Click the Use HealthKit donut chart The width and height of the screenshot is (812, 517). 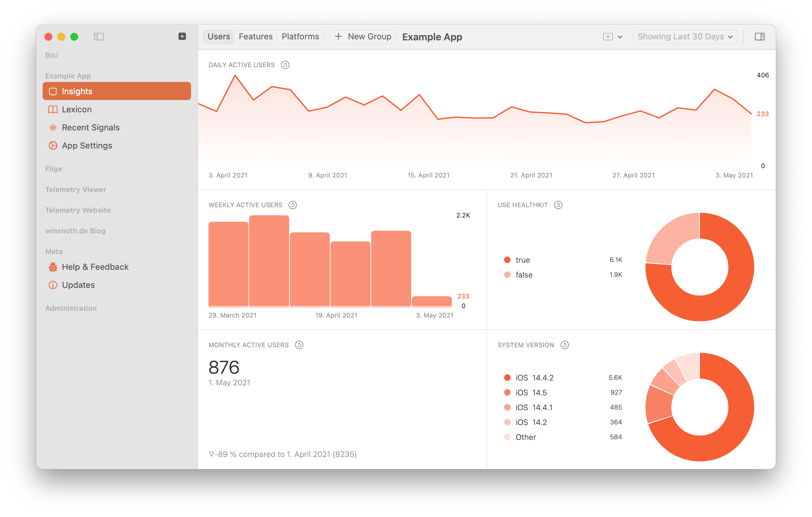(x=700, y=267)
